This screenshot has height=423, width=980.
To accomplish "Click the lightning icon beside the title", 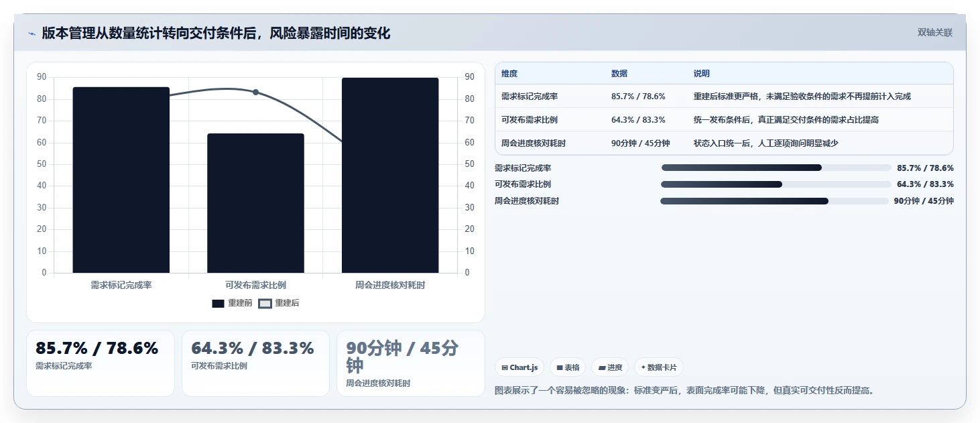I will [32, 33].
